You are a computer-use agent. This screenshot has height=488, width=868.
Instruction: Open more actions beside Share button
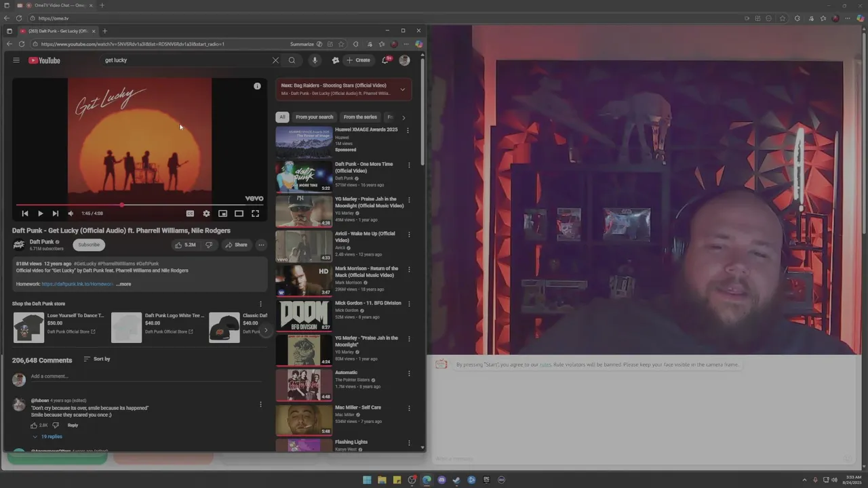261,245
